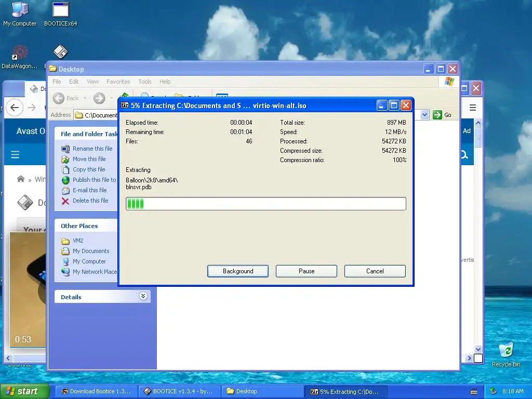
Task: Click the system tray shield icon
Action: pos(494,391)
